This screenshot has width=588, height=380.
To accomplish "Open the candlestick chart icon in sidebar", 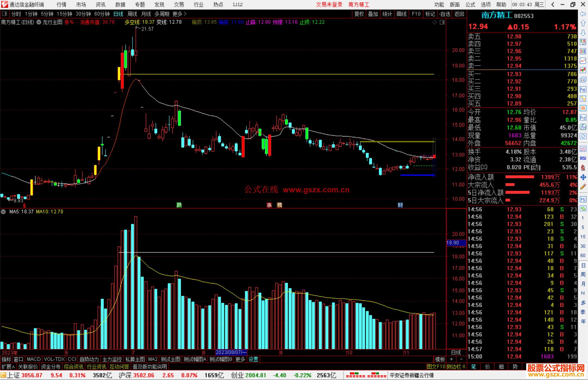I will click(583, 70).
